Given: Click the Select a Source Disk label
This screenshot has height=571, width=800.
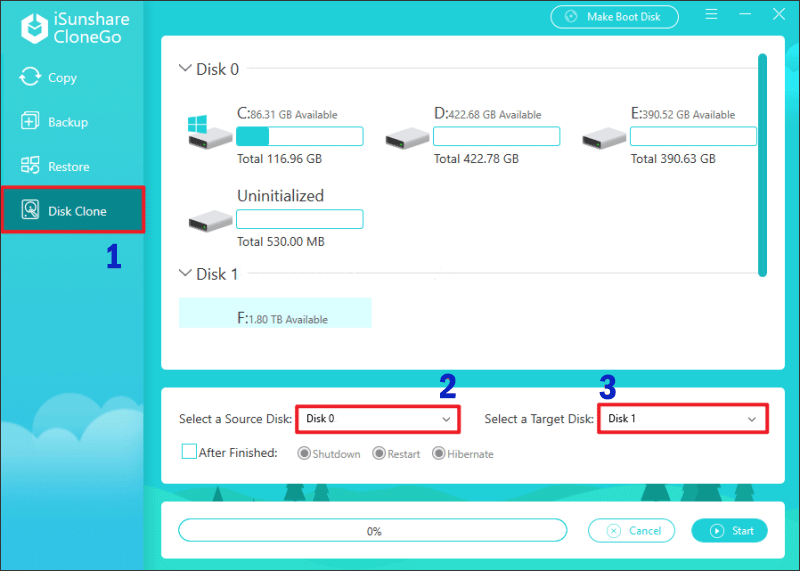Looking at the screenshot, I should click(235, 419).
